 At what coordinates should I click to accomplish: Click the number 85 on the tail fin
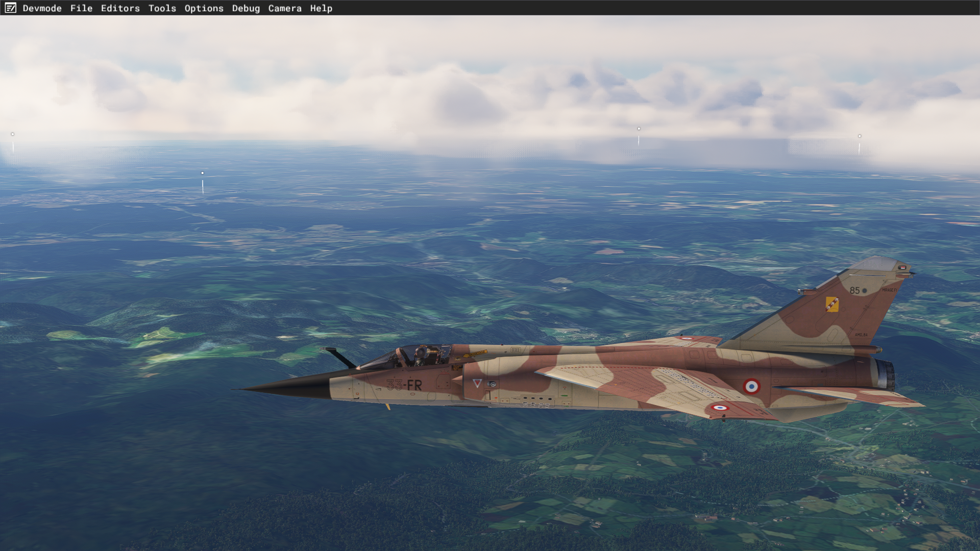pos(854,290)
